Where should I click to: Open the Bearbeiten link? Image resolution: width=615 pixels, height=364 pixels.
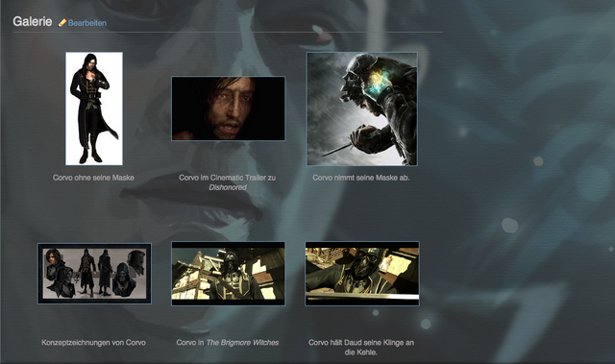click(x=87, y=23)
